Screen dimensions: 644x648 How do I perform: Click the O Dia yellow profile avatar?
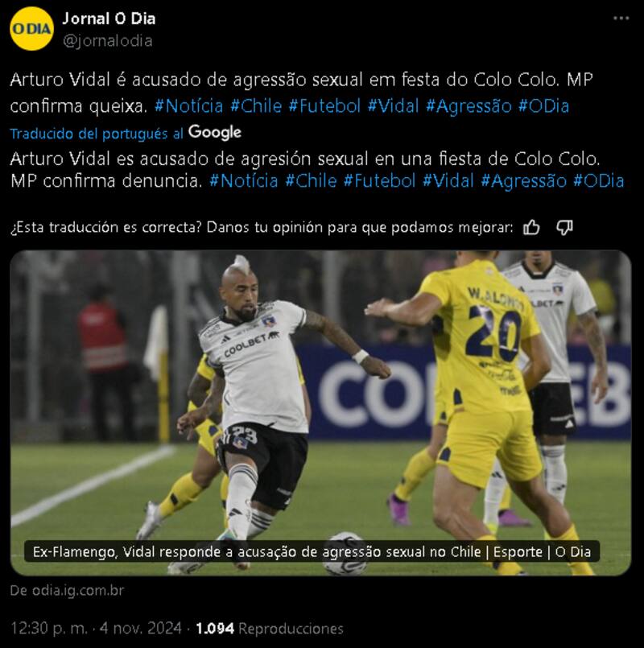coord(31,28)
